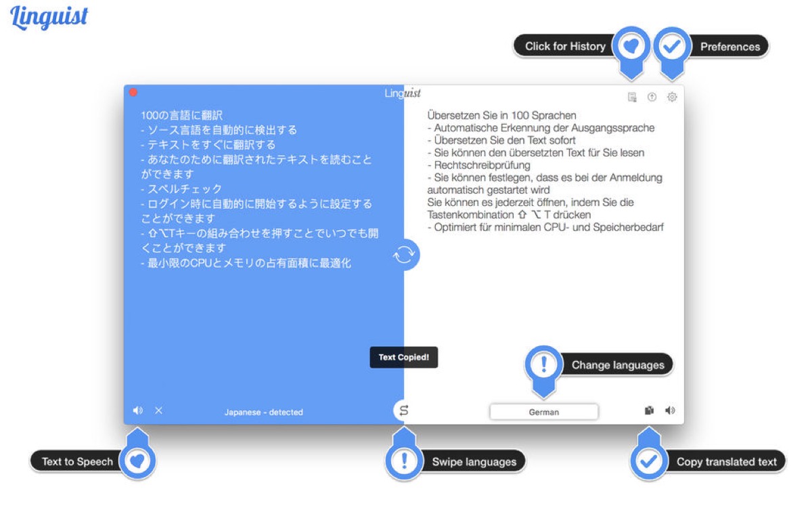This screenshot has width=812, height=508.
Task: Open Preferences via the gear icon
Action: coord(671,97)
